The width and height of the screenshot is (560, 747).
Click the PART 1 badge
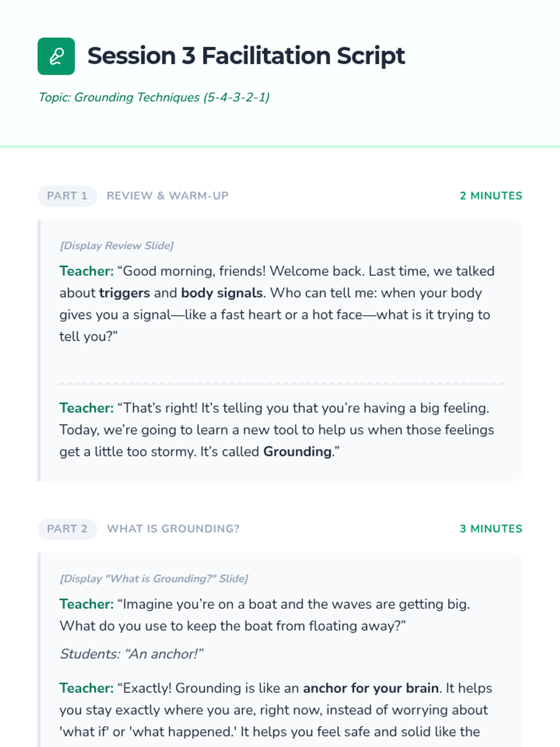pos(67,196)
